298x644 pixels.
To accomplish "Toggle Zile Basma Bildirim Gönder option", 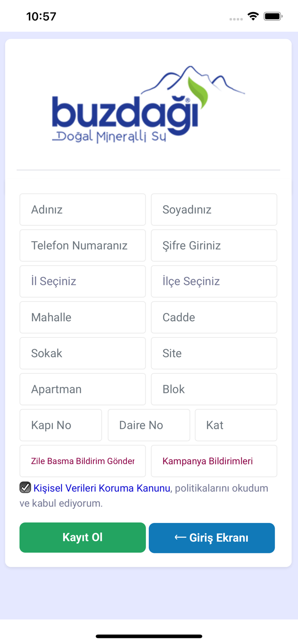I will tap(83, 461).
